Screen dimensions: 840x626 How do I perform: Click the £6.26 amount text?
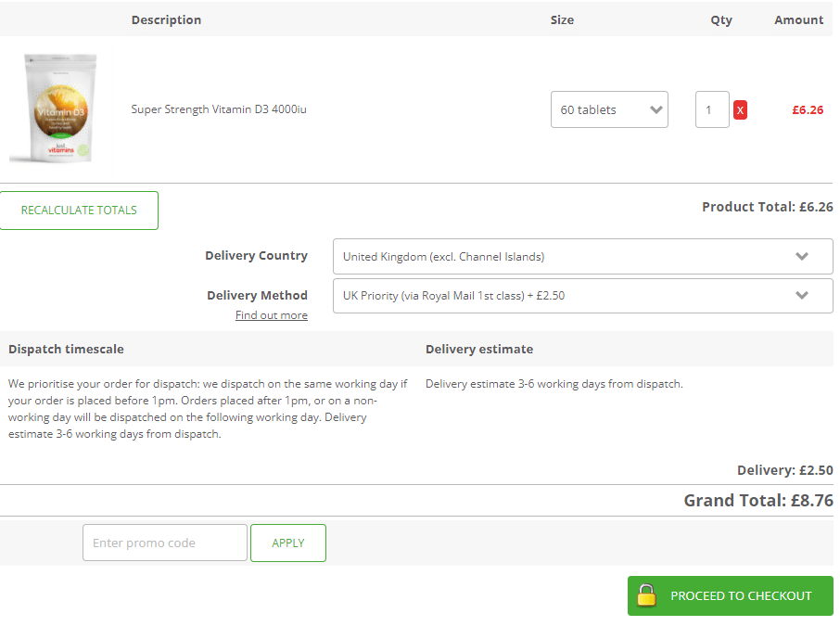(x=807, y=109)
